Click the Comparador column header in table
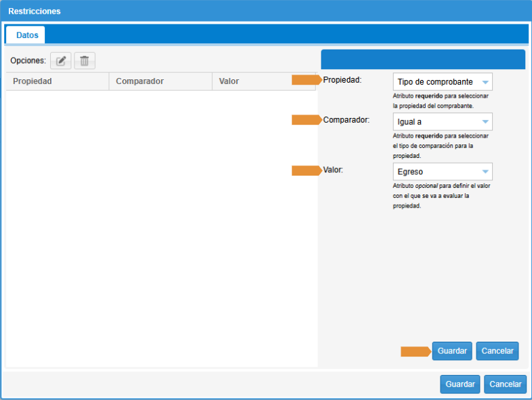 tap(161, 81)
